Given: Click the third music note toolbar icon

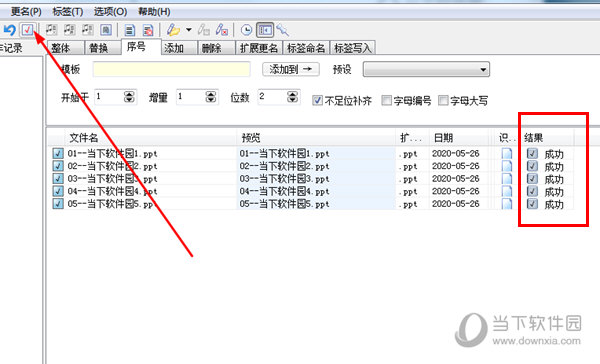Looking at the screenshot, I should tap(88, 29).
